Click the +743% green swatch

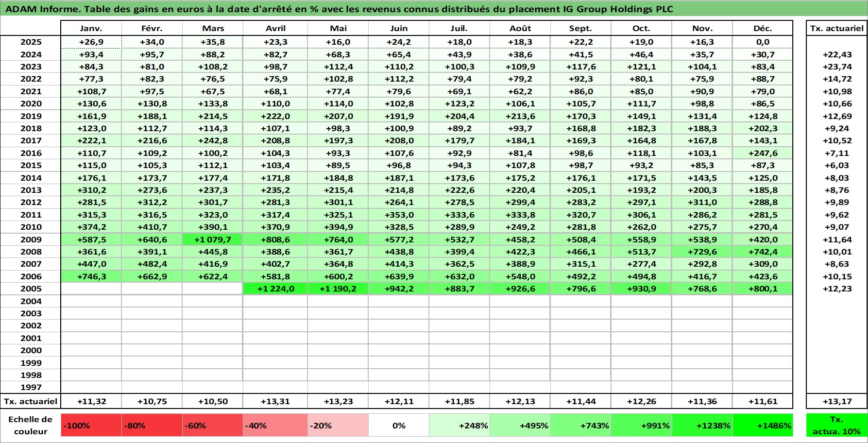tap(581, 426)
